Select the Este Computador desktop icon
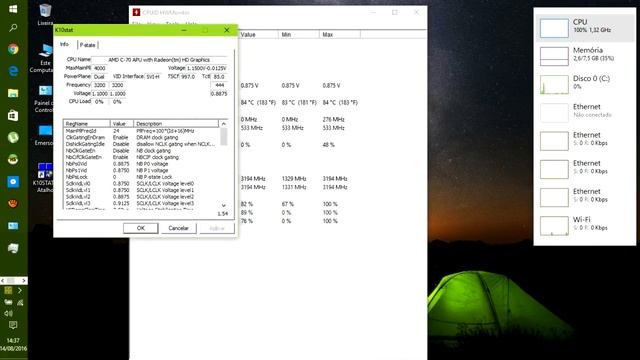The height and width of the screenshot is (360, 640). (x=44, y=58)
